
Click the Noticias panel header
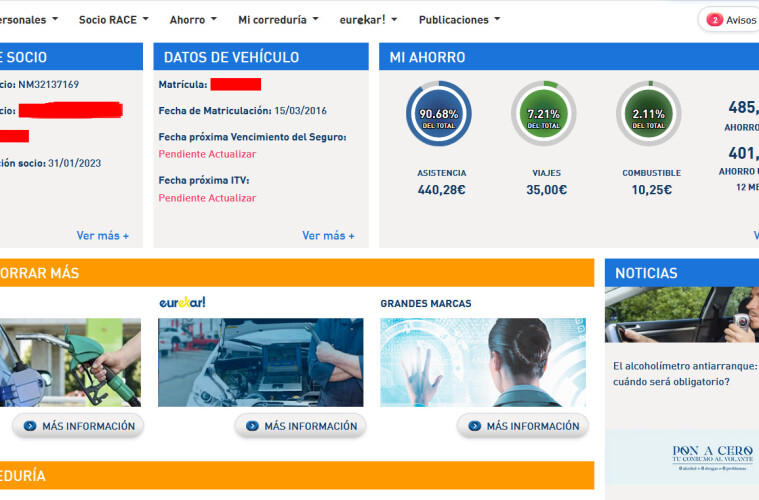(682, 273)
